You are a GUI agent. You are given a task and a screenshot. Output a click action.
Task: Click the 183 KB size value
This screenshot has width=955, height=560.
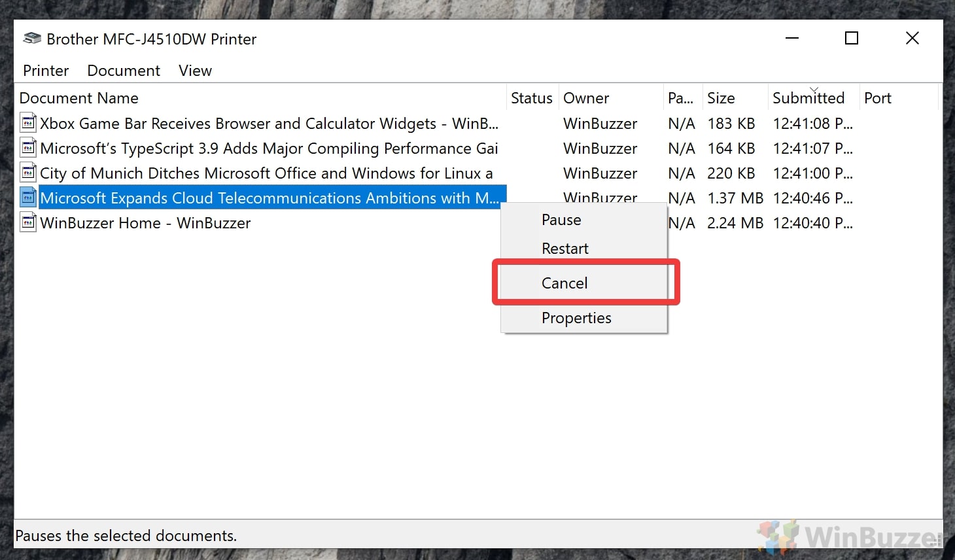click(731, 124)
